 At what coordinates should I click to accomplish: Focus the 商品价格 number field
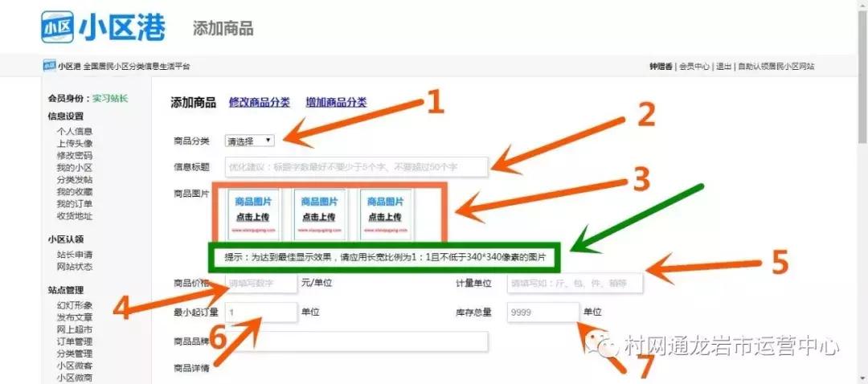click(x=261, y=284)
